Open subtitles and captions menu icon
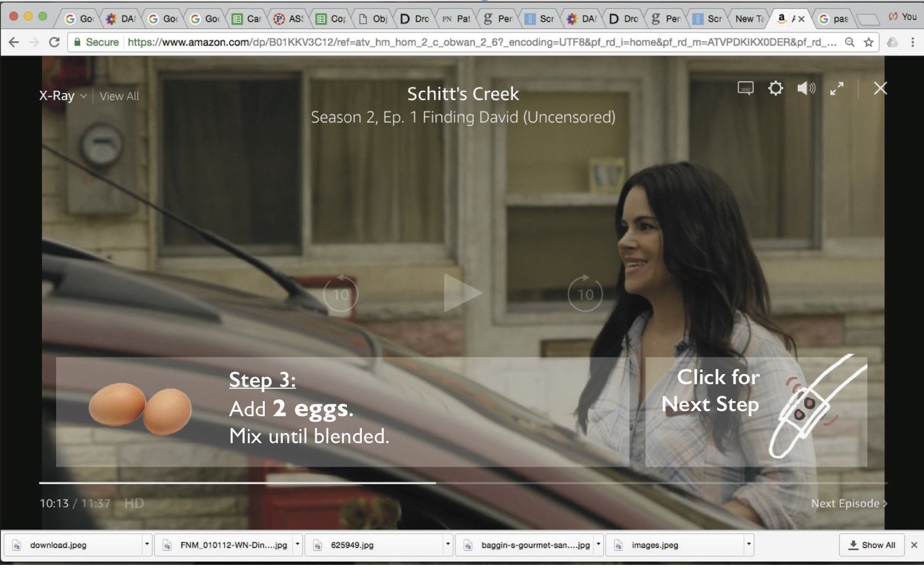 coord(746,88)
